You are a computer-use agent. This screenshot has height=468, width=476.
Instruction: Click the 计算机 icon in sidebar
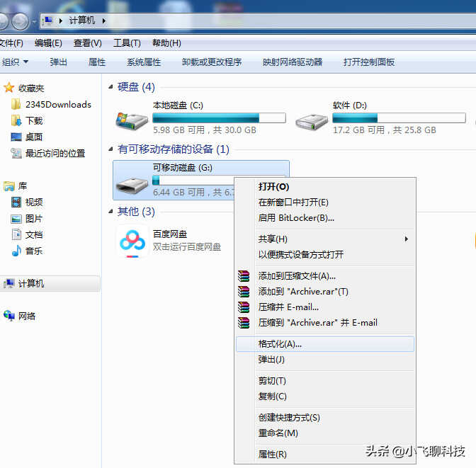click(x=8, y=283)
